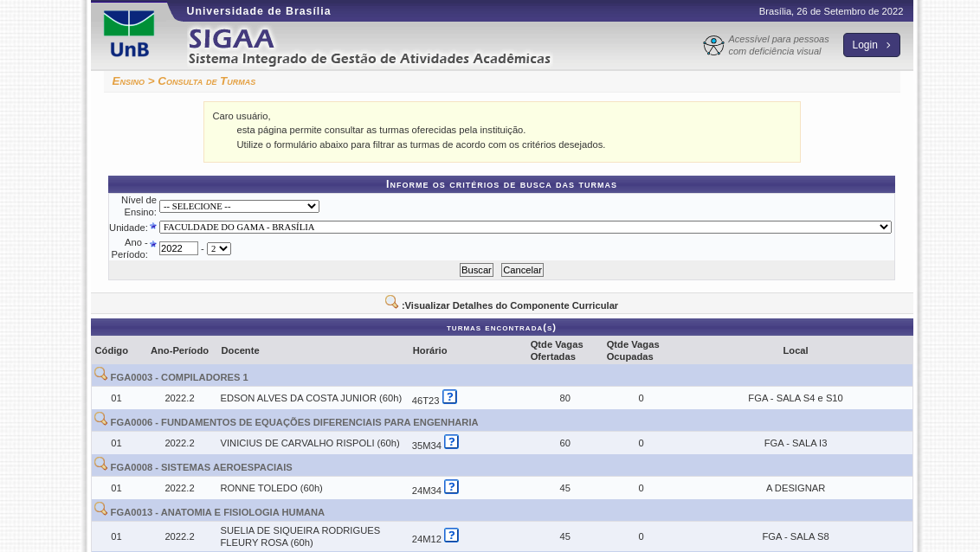Click the Buscar button
The height and width of the screenshot is (552, 980).
point(476,270)
